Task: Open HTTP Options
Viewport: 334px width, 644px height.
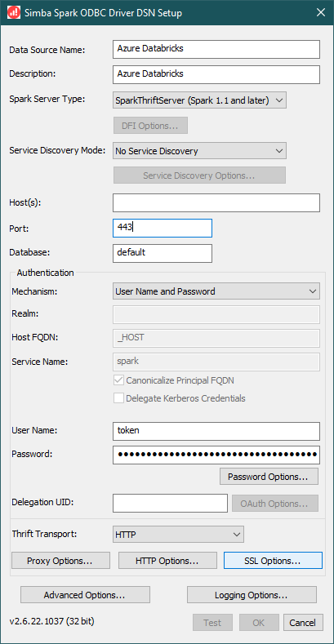Action: point(167,560)
